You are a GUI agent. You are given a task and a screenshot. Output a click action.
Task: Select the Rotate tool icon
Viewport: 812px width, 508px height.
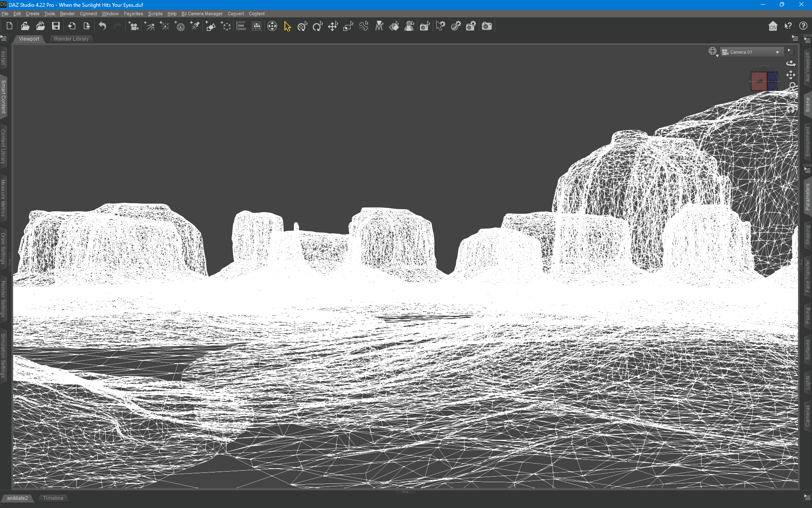tap(318, 26)
